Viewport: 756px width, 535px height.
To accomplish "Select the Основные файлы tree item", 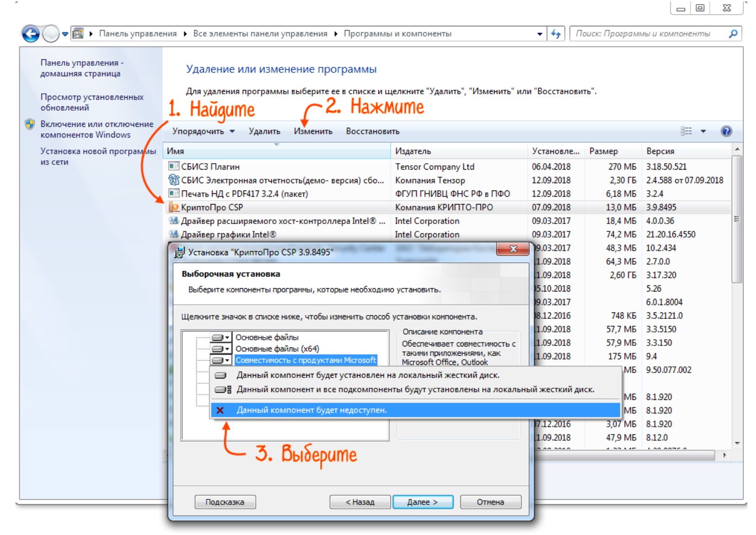I will pos(267,337).
